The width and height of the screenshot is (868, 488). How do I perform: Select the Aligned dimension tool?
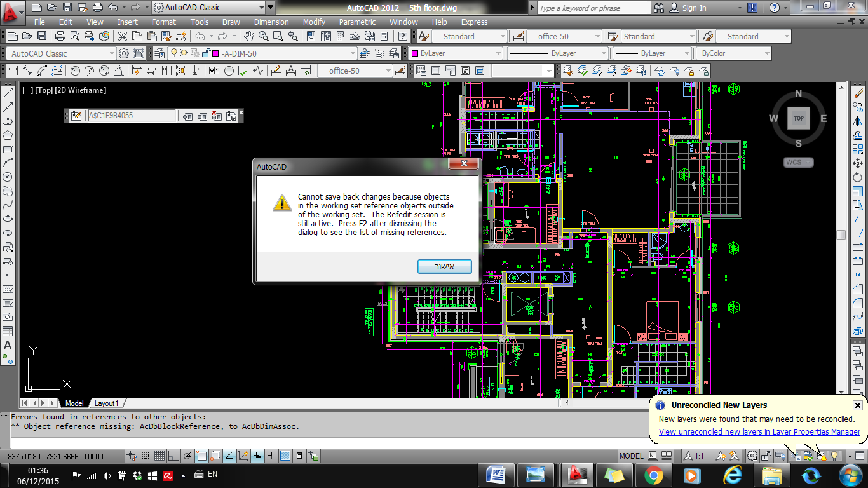click(x=27, y=71)
